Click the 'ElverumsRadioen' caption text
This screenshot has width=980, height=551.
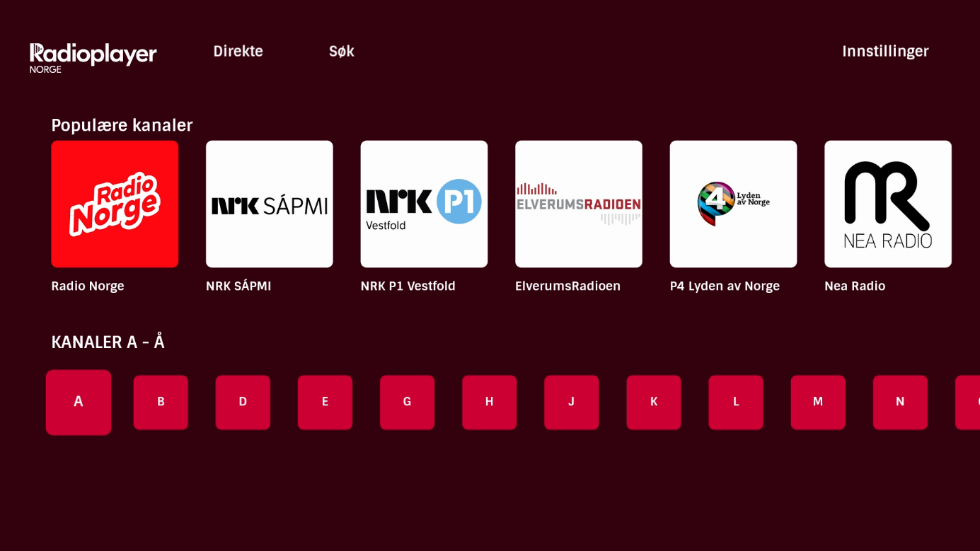567,286
